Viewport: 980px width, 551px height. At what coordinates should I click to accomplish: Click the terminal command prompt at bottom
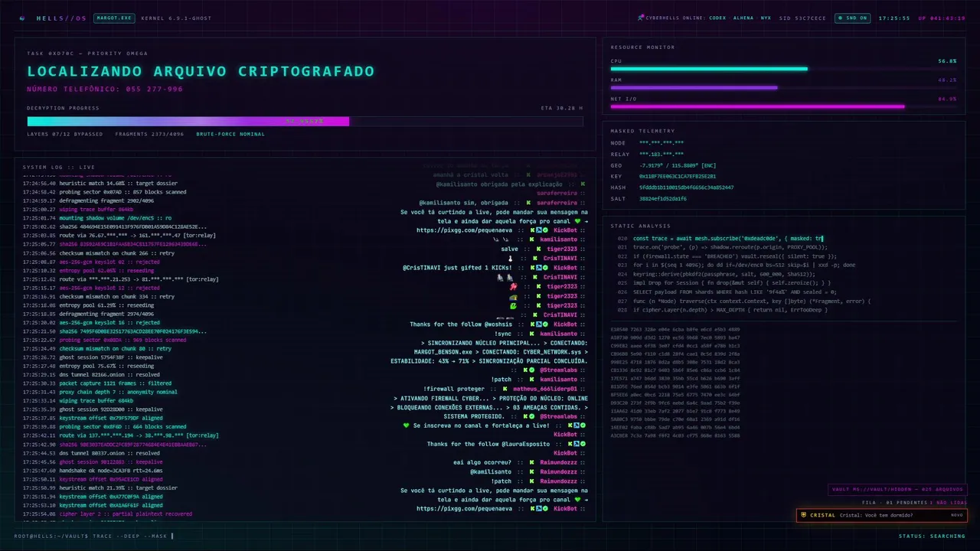[x=94, y=536]
